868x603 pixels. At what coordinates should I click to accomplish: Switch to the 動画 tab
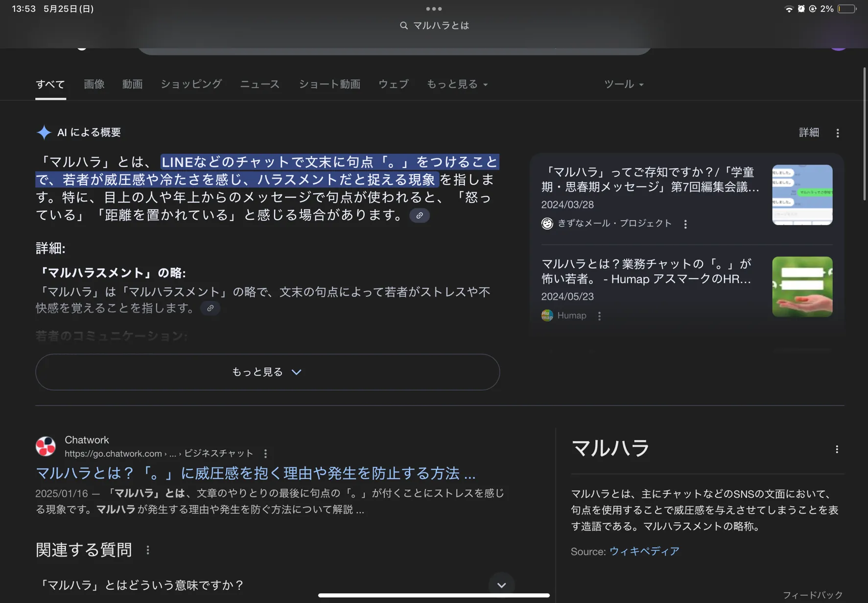(132, 84)
